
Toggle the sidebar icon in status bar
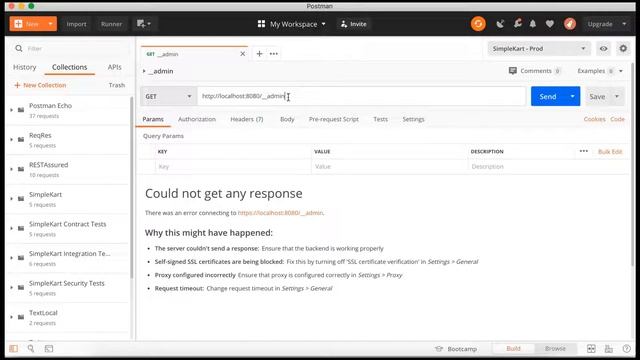point(13,349)
